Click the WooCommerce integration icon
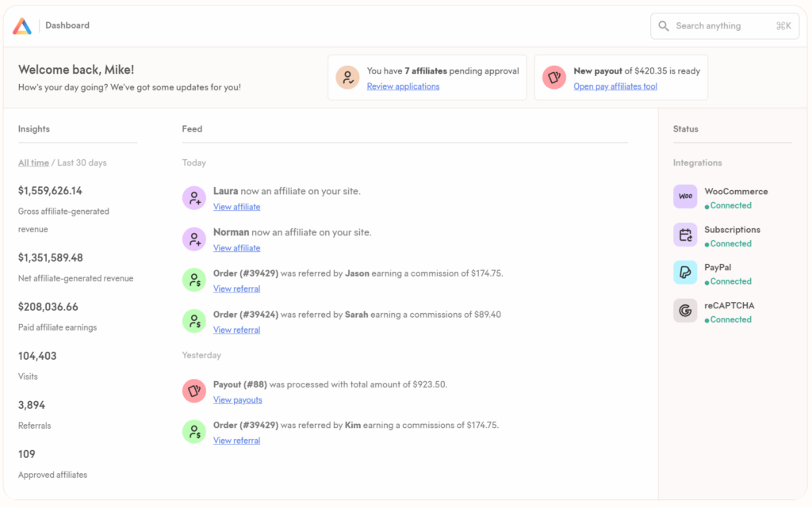812x508 pixels. [x=685, y=197]
